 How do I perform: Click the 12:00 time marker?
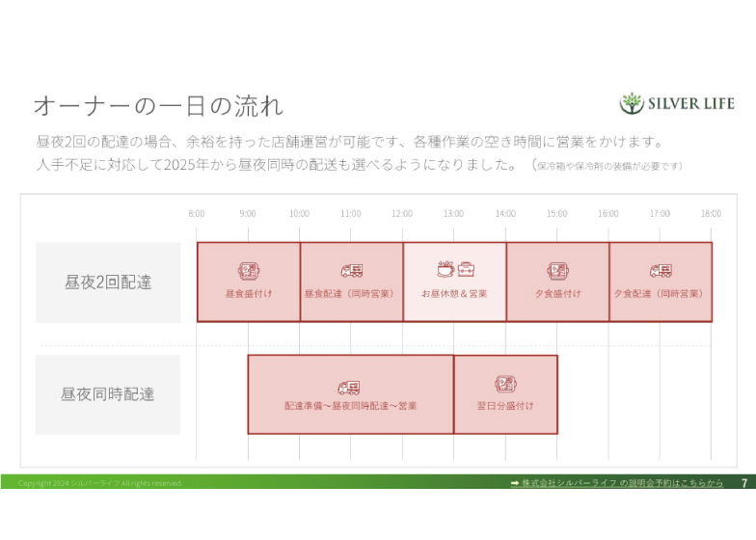[x=402, y=214]
